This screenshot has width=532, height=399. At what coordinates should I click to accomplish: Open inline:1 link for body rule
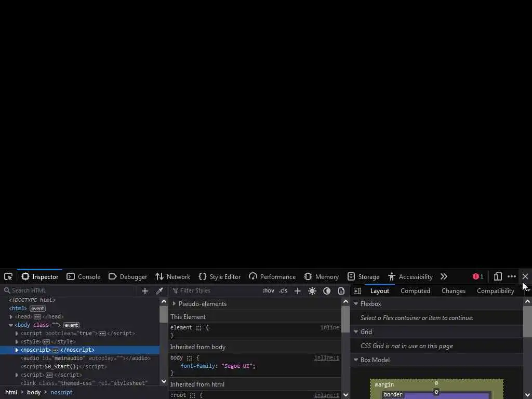[x=326, y=357]
